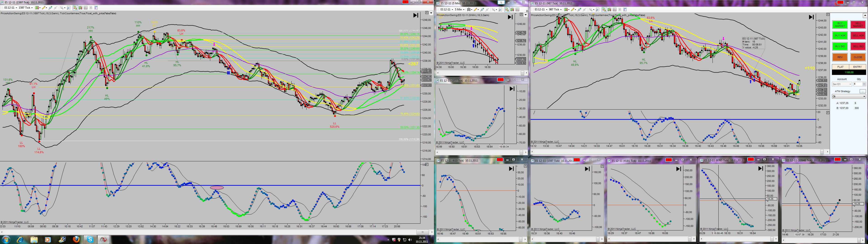
Task: Zoom in on the large 1597 Tick chart
Action: pos(51,8)
